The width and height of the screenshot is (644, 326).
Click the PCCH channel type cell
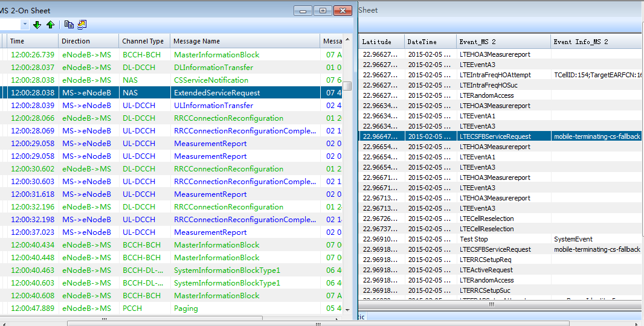click(144, 308)
